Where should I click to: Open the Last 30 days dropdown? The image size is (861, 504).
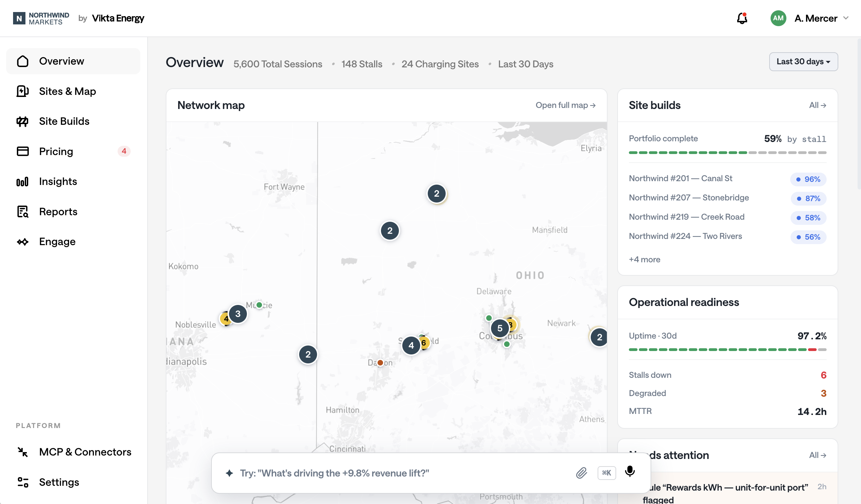coord(803,62)
